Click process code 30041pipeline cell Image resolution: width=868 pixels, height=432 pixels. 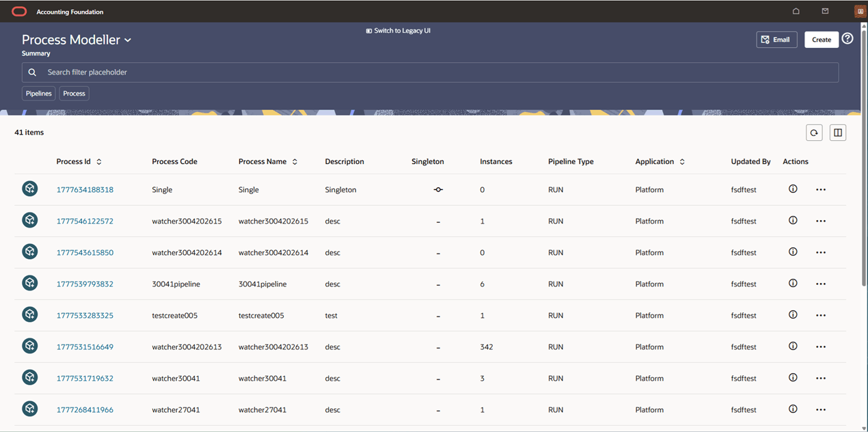coord(176,284)
